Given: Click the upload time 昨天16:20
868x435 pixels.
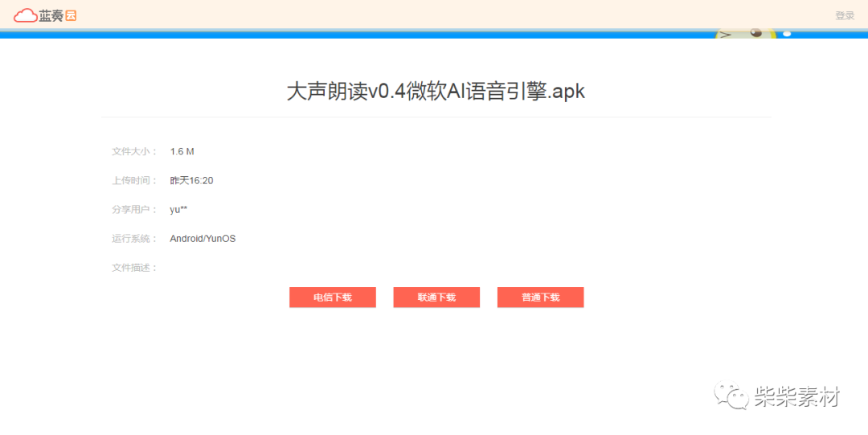Looking at the screenshot, I should [191, 181].
